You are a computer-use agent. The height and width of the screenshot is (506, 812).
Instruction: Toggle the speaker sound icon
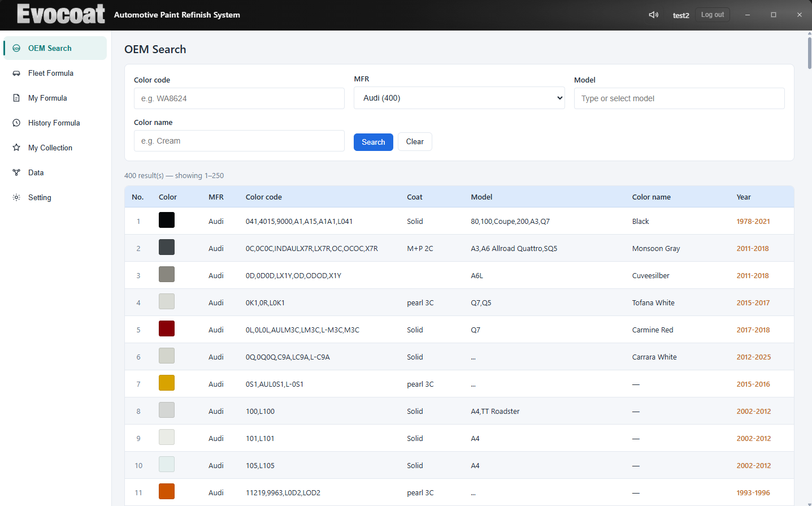coord(653,15)
